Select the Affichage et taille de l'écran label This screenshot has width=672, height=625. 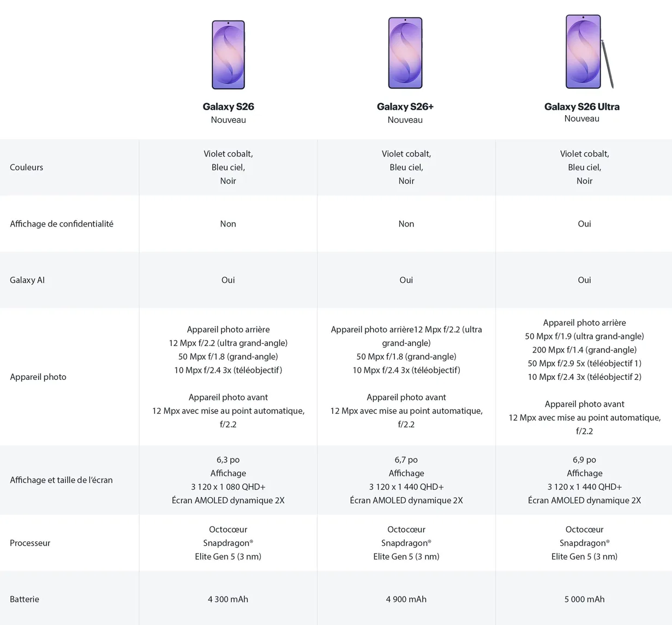click(61, 480)
